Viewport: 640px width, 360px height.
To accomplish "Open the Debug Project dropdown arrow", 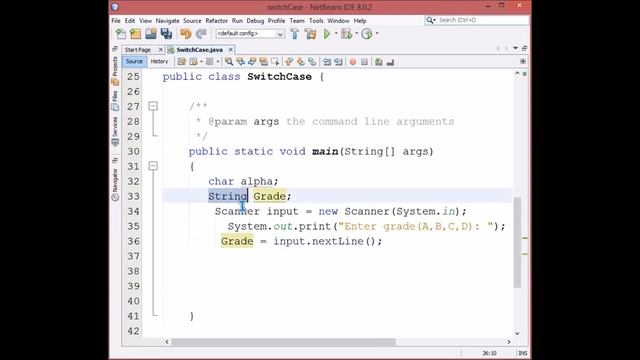I will coord(356,34).
